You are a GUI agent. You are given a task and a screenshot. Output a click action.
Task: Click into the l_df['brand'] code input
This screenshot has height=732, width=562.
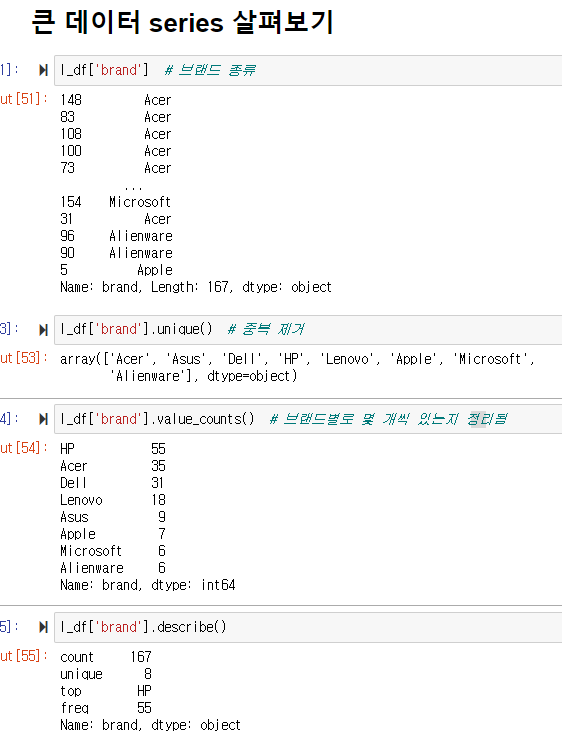[308, 70]
